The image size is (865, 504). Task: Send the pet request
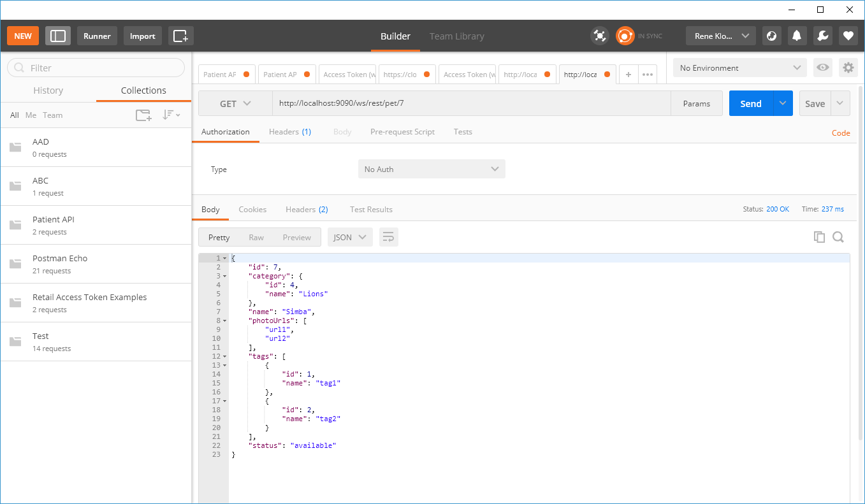pyautogui.click(x=750, y=103)
